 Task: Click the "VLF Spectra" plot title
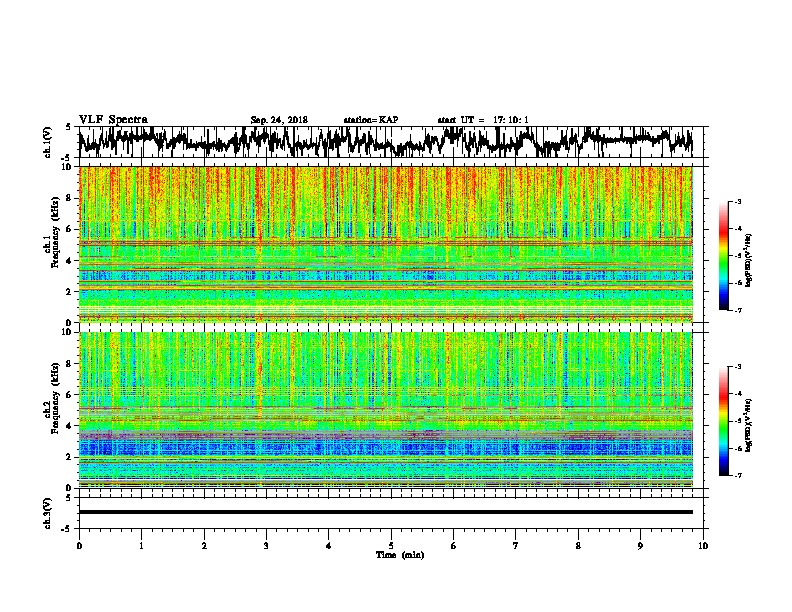point(113,120)
